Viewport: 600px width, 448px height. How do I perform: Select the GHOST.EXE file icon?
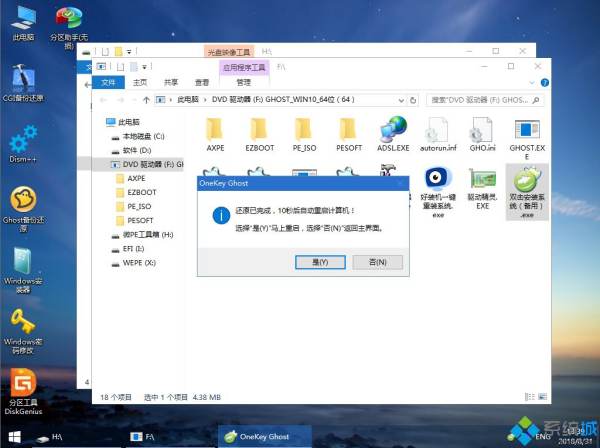(527, 138)
